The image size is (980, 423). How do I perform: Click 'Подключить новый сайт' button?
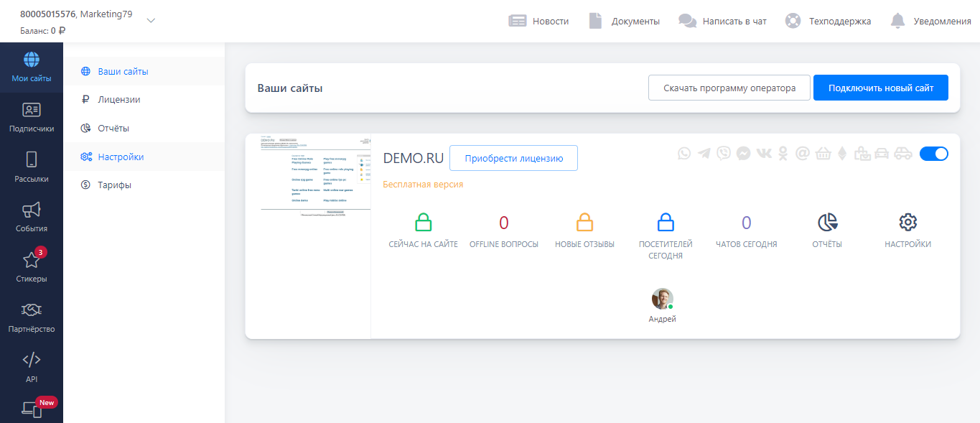click(x=881, y=88)
